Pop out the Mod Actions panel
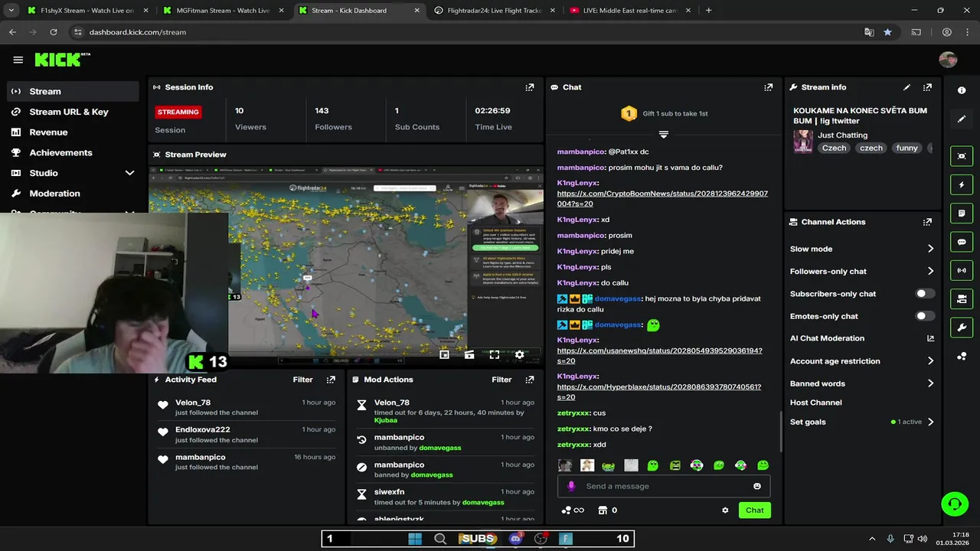Screen dimensions: 980x551 [x=529, y=380]
